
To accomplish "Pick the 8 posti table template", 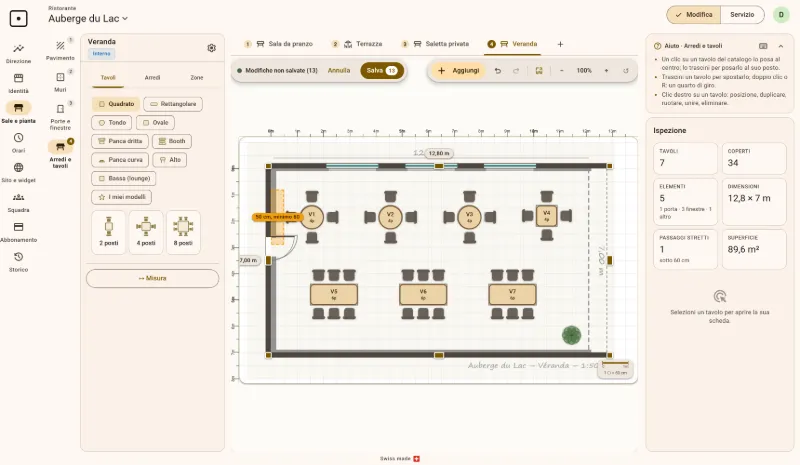I will click(183, 232).
